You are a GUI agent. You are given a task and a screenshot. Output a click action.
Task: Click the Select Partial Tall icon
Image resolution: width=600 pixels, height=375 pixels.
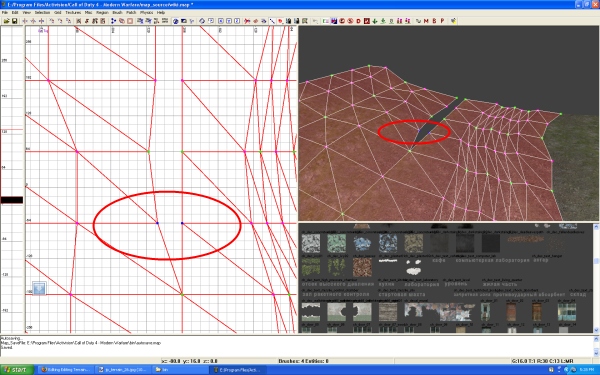click(x=95, y=21)
